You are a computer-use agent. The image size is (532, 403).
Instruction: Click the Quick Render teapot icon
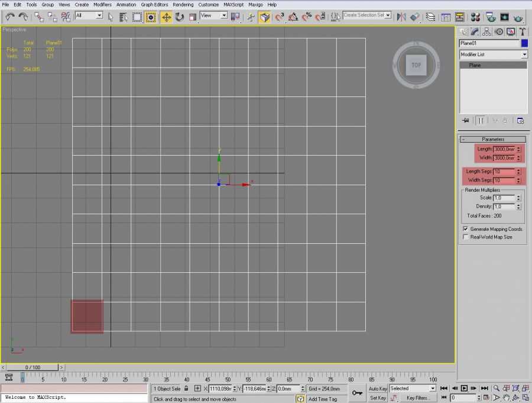[x=518, y=17]
